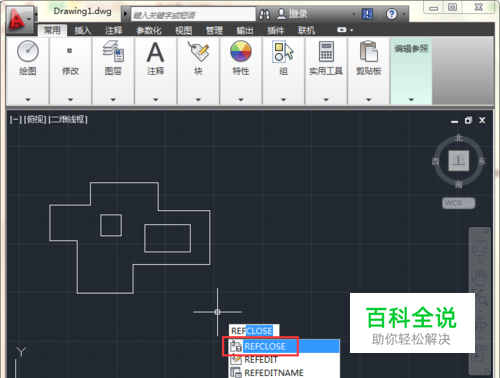Open the 特性 (Properties) color wheel icon
This screenshot has width=500, height=378.
tap(241, 51)
